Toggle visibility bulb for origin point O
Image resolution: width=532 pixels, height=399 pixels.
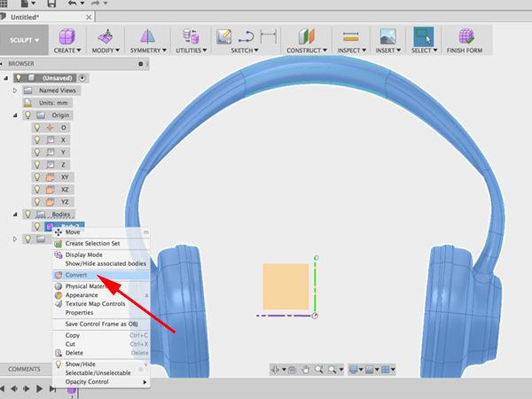click(x=37, y=128)
